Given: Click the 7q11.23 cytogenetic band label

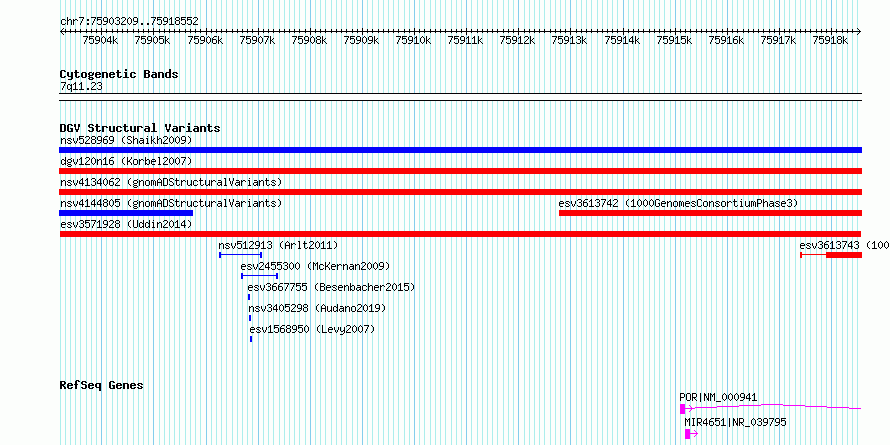Looking at the screenshot, I should [x=81, y=87].
